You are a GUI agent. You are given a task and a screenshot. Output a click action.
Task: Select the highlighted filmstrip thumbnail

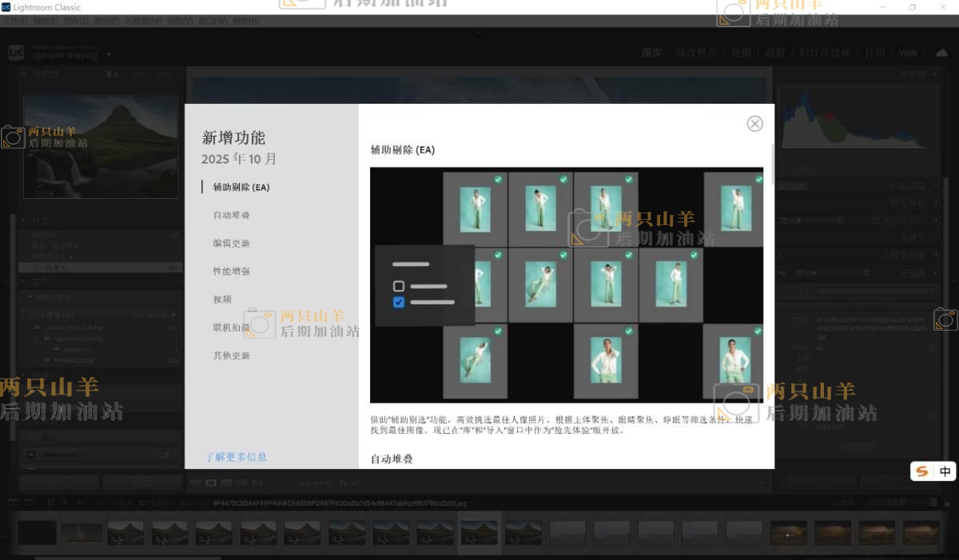[479, 533]
